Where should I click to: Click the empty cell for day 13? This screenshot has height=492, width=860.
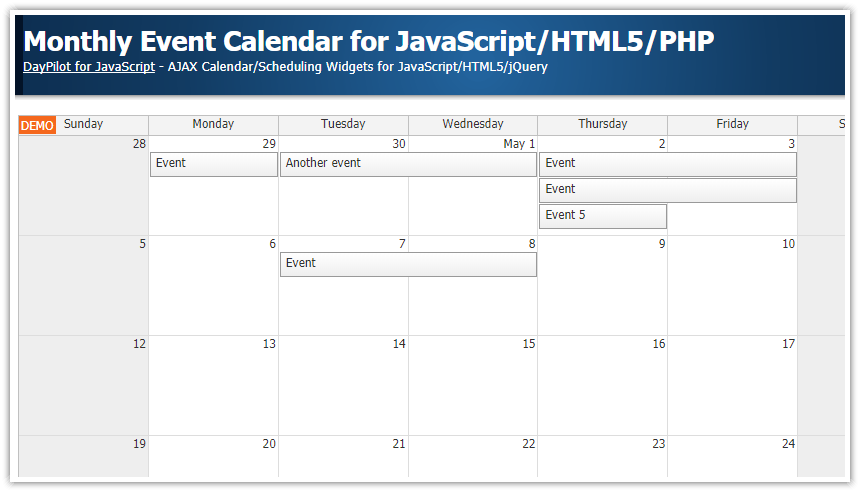[214, 390]
